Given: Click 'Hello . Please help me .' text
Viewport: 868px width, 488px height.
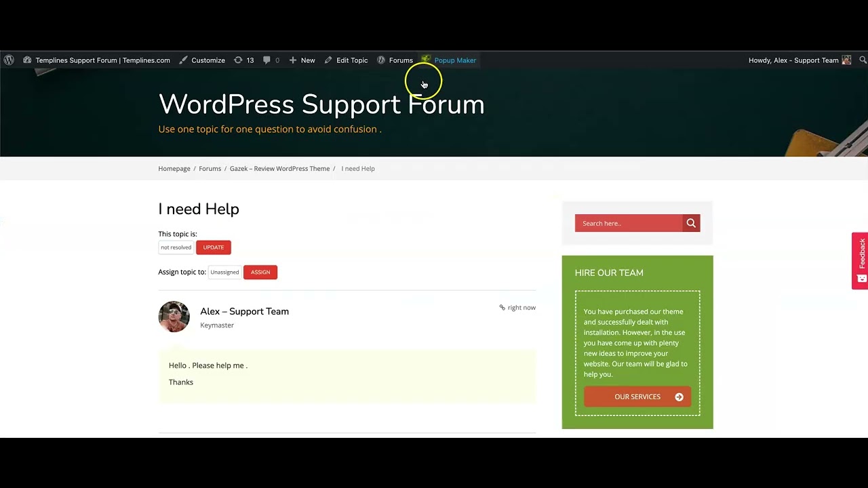Looking at the screenshot, I should pyautogui.click(x=208, y=365).
